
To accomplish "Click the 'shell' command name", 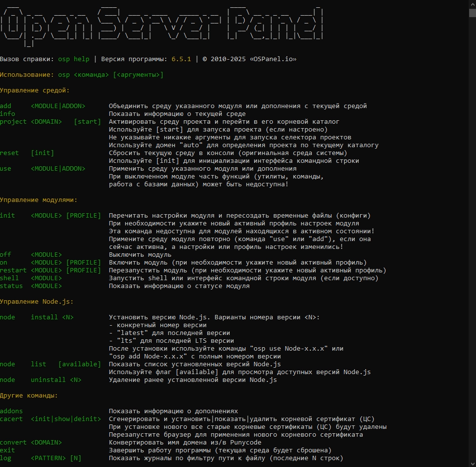I will [9, 278].
